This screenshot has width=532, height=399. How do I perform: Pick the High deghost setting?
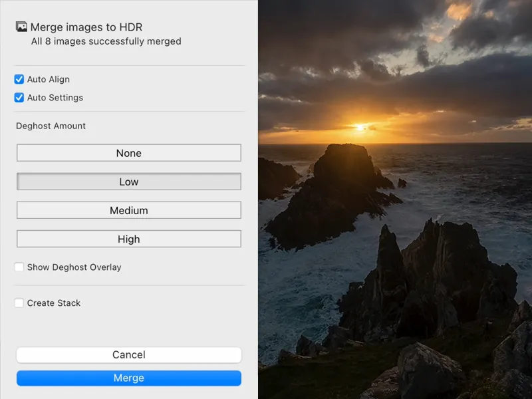point(128,239)
